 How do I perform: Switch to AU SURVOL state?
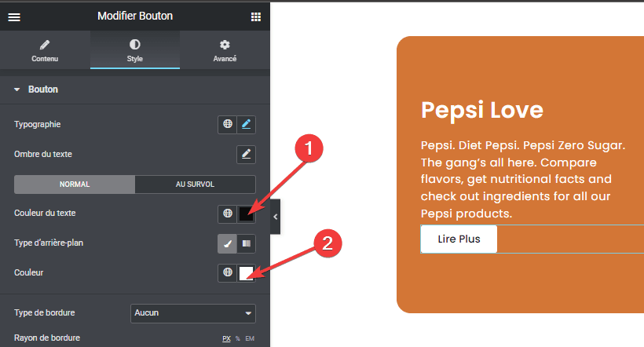tap(195, 184)
